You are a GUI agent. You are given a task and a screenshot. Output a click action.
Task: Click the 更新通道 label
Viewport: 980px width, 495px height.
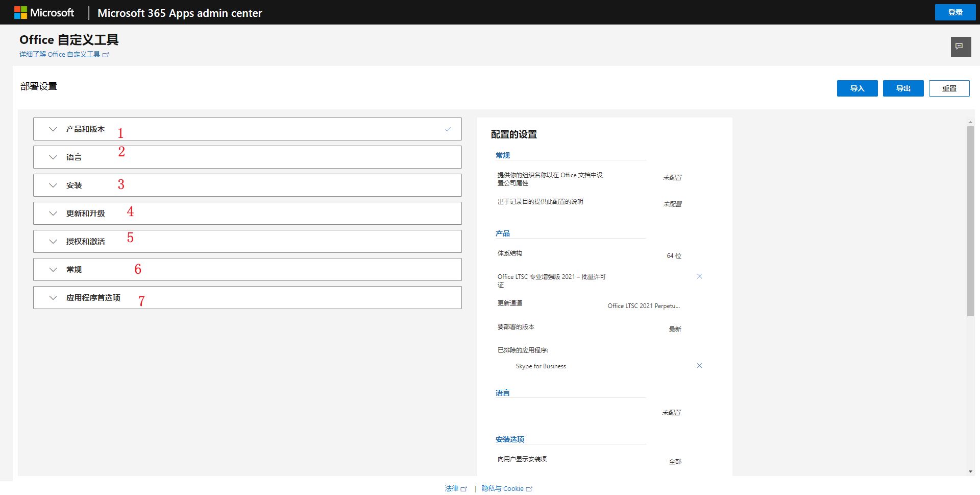[510, 303]
